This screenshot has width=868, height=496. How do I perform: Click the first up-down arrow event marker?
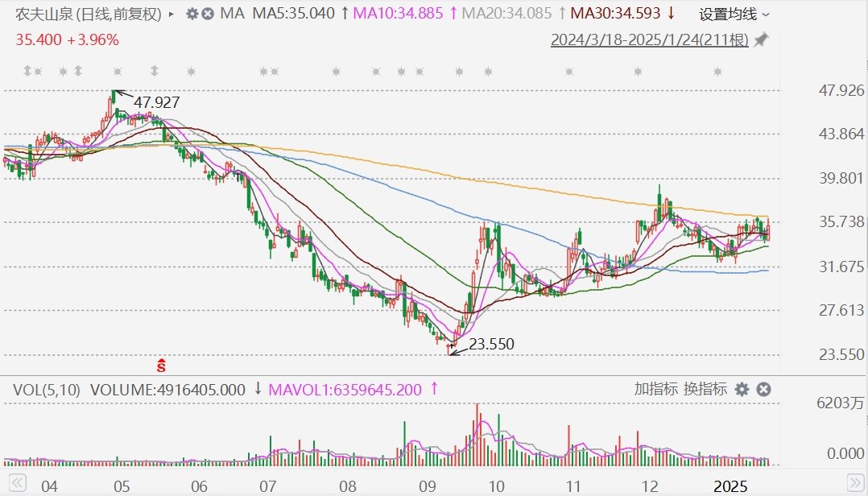(x=27, y=72)
